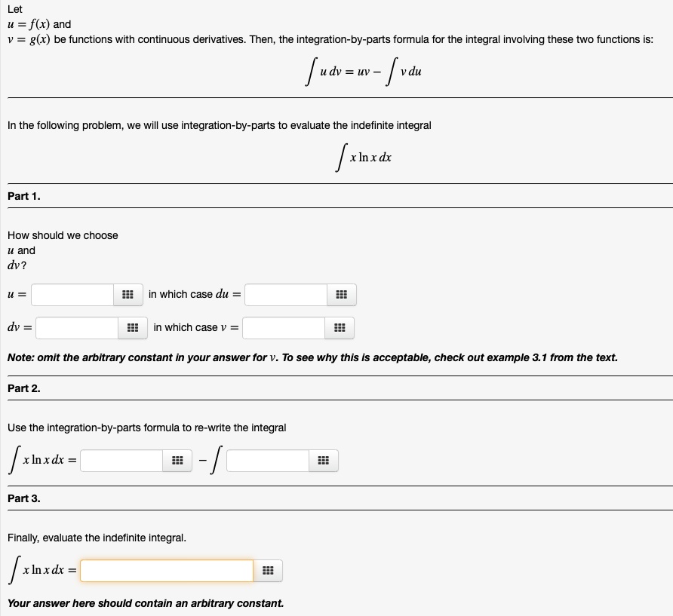Open equation editor grid for v field

[x=339, y=328]
